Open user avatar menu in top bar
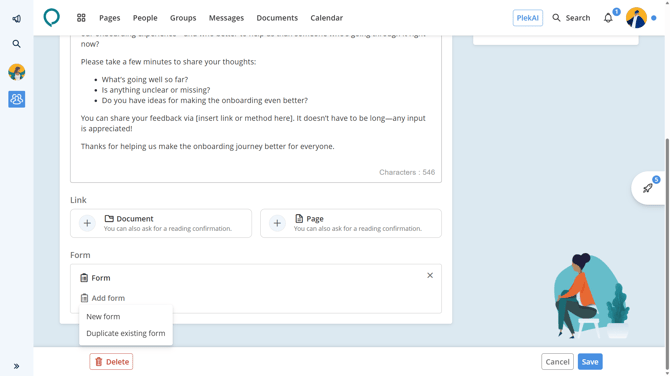This screenshot has width=670, height=376. (x=636, y=18)
